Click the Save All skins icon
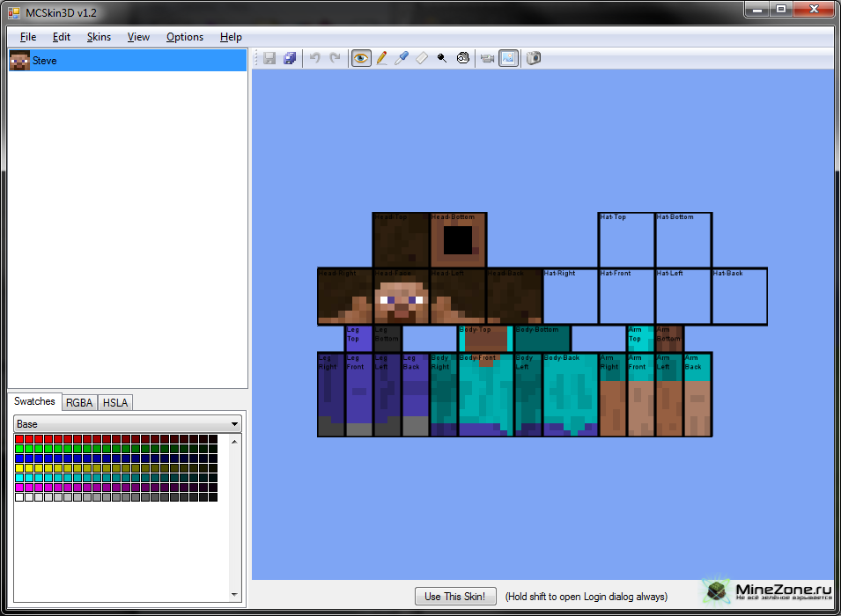The width and height of the screenshot is (841, 616). click(x=289, y=58)
